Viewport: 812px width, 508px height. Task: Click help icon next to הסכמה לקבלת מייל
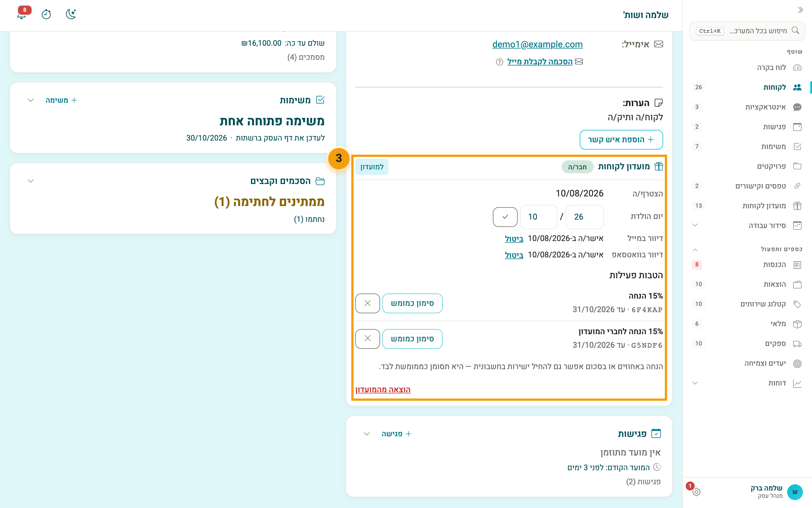500,62
